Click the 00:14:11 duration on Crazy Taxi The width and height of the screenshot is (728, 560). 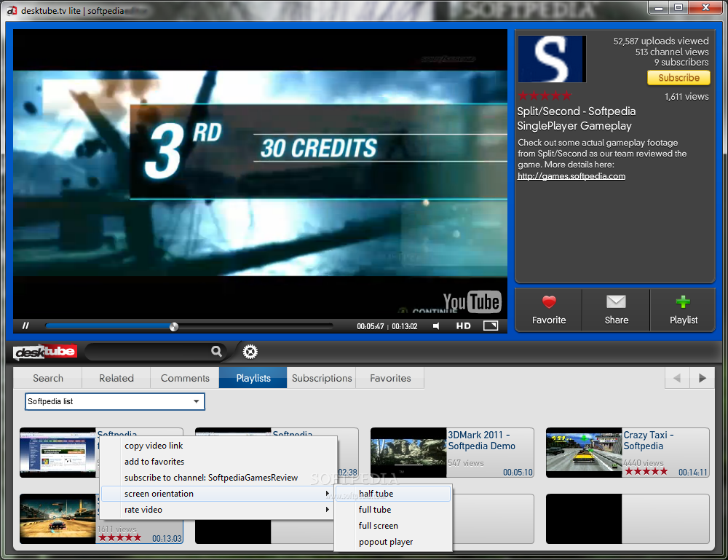click(x=693, y=472)
